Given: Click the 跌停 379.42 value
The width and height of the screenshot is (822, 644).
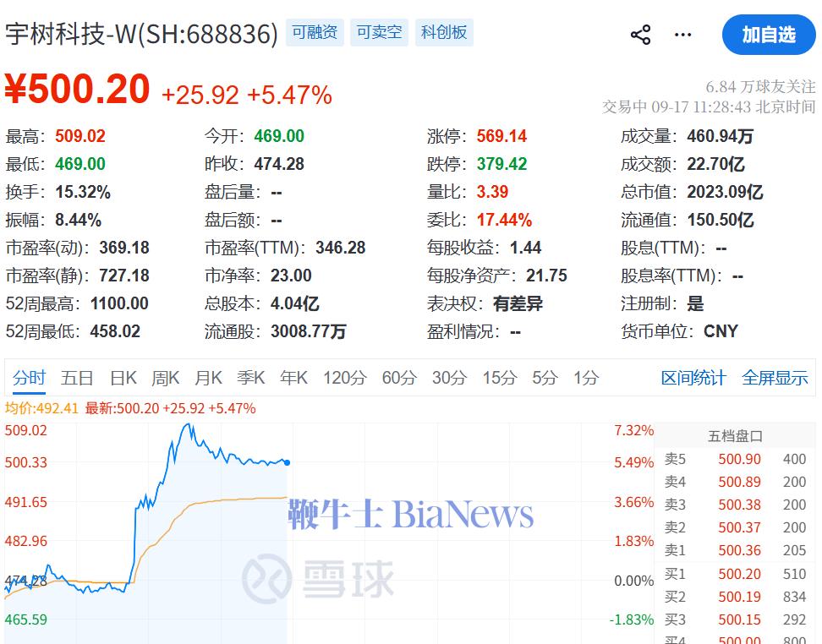Looking at the screenshot, I should (501, 164).
